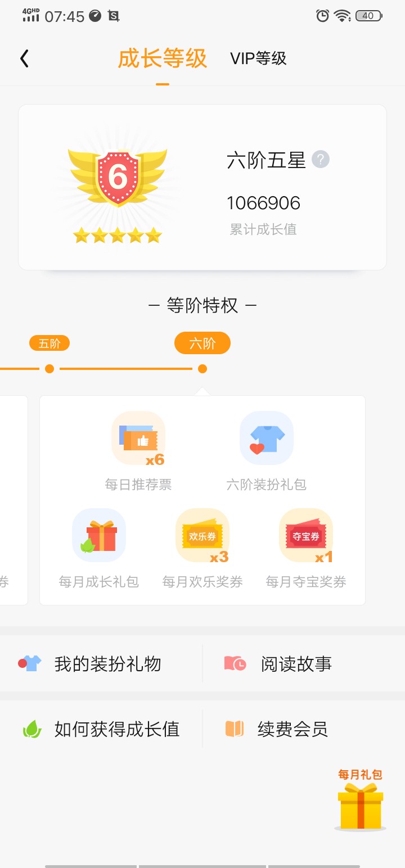Tap the question mark beside 六阶五星
The image size is (405, 868).
click(321, 160)
